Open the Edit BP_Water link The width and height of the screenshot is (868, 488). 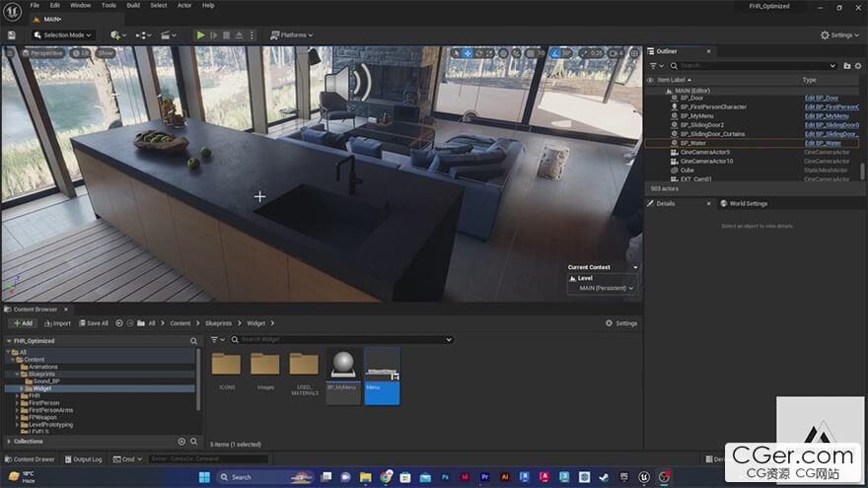click(823, 143)
